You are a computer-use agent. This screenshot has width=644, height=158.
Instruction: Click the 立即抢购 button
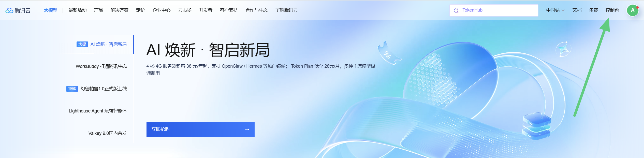200,130
